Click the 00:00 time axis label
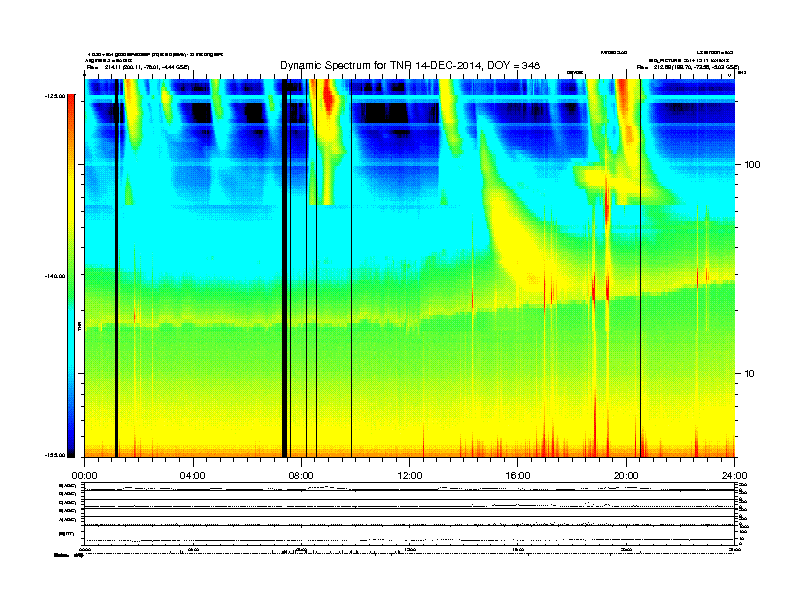This screenshot has height=612, width=792. pos(84,476)
